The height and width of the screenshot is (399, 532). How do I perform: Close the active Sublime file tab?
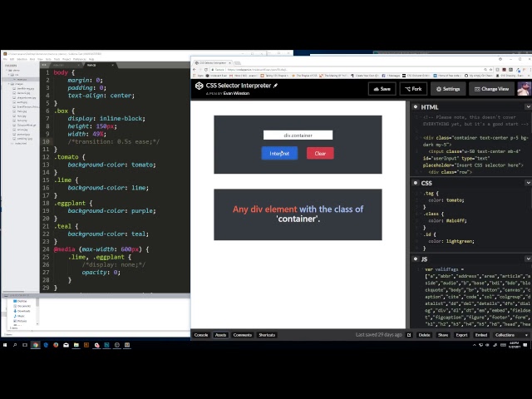pyautogui.click(x=113, y=65)
